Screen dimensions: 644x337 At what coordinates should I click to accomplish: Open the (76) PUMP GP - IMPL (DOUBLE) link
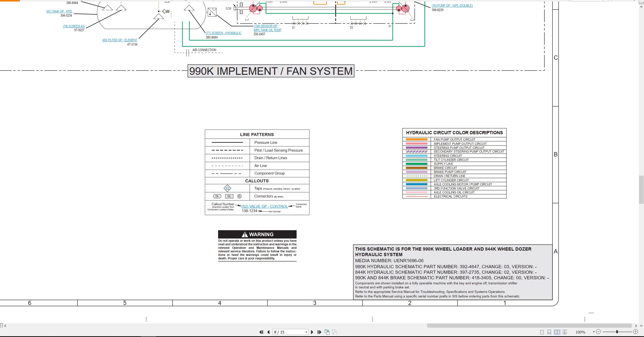pyautogui.click(x=452, y=6)
